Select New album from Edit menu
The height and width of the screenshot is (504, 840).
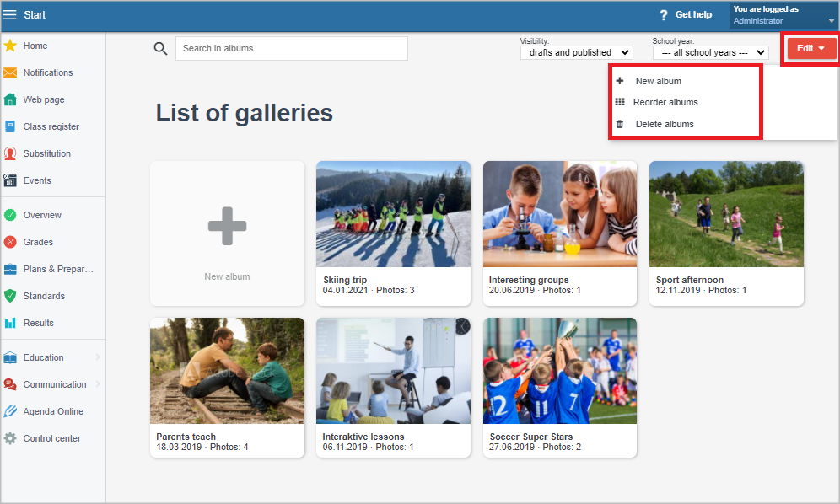pos(659,81)
